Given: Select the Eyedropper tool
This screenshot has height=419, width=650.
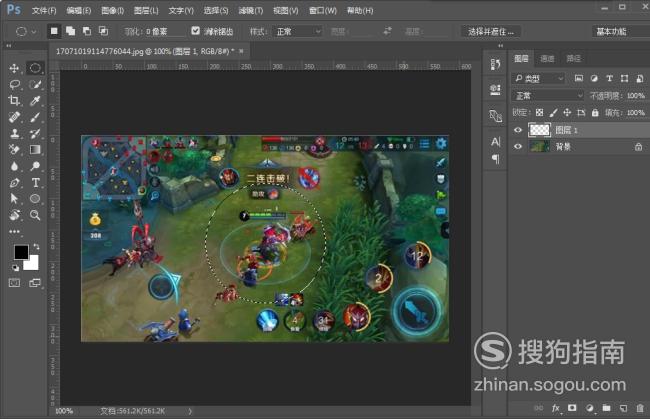Looking at the screenshot, I should [35, 101].
